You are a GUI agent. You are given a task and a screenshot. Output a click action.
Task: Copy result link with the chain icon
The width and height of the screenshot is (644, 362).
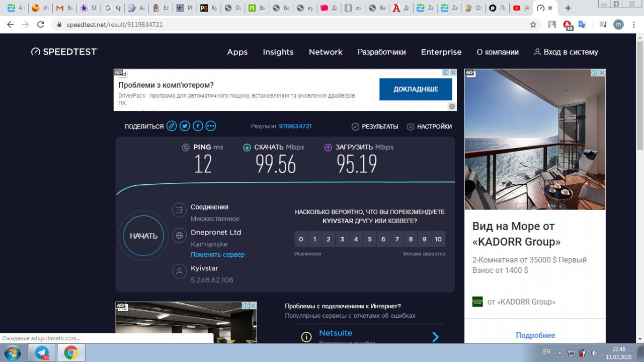tap(172, 126)
